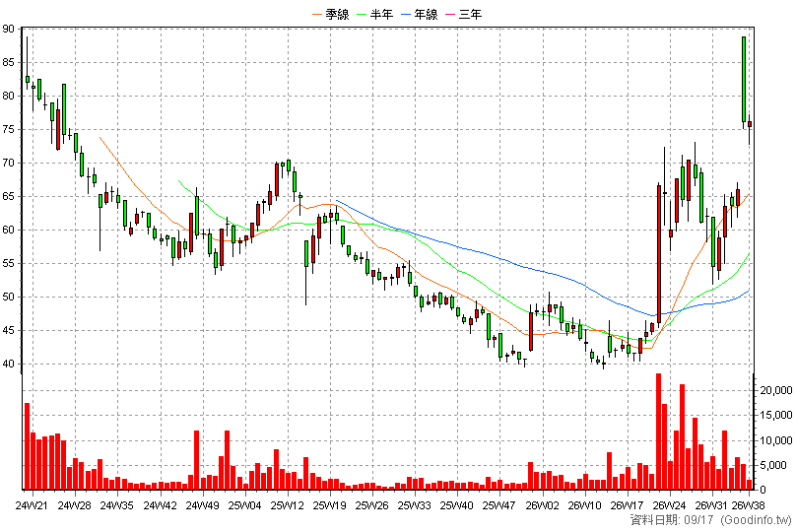The width and height of the screenshot is (796, 532).
Task: Select the 25W19 week label
Action: 329,505
